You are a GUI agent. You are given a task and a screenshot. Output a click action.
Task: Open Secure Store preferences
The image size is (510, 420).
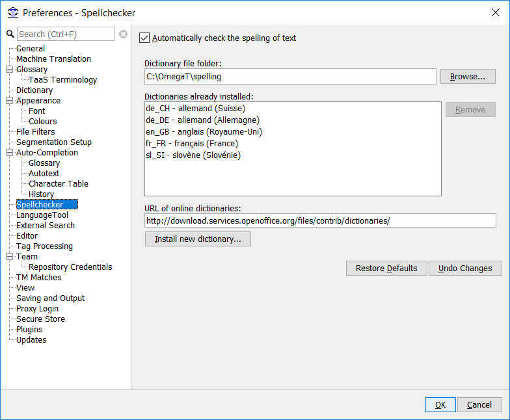coord(40,319)
